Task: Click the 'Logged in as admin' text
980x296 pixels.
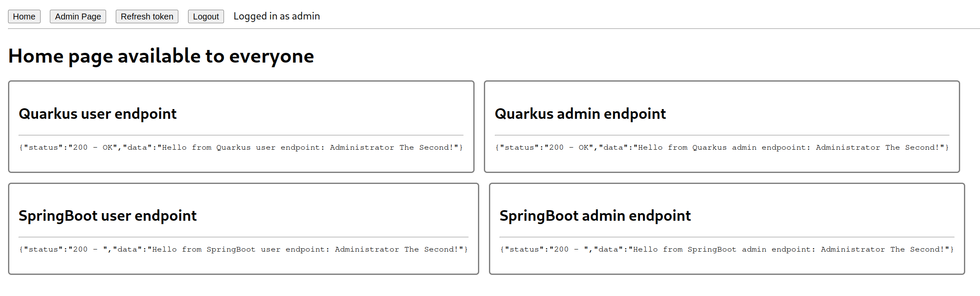Action: tap(277, 16)
